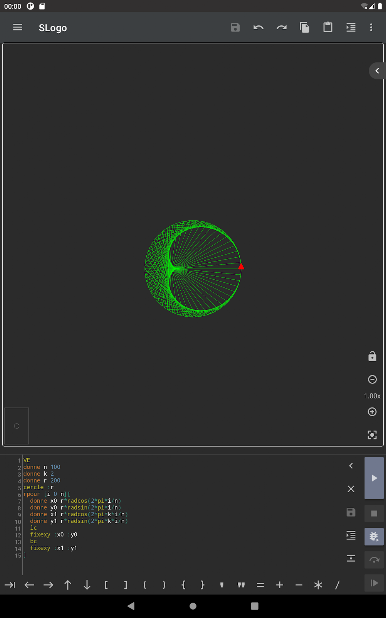Move cursor up with up arrow key
This screenshot has width=386, height=618.
click(x=68, y=585)
